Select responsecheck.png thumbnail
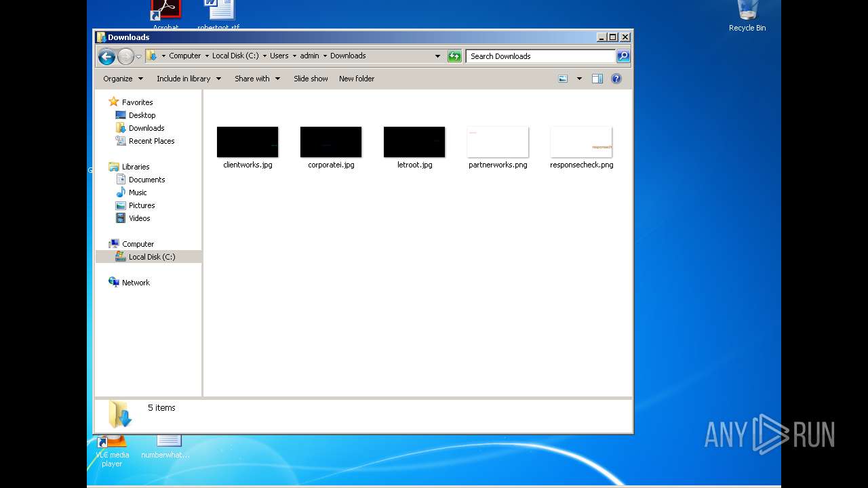This screenshot has height=488, width=868. coord(581,142)
